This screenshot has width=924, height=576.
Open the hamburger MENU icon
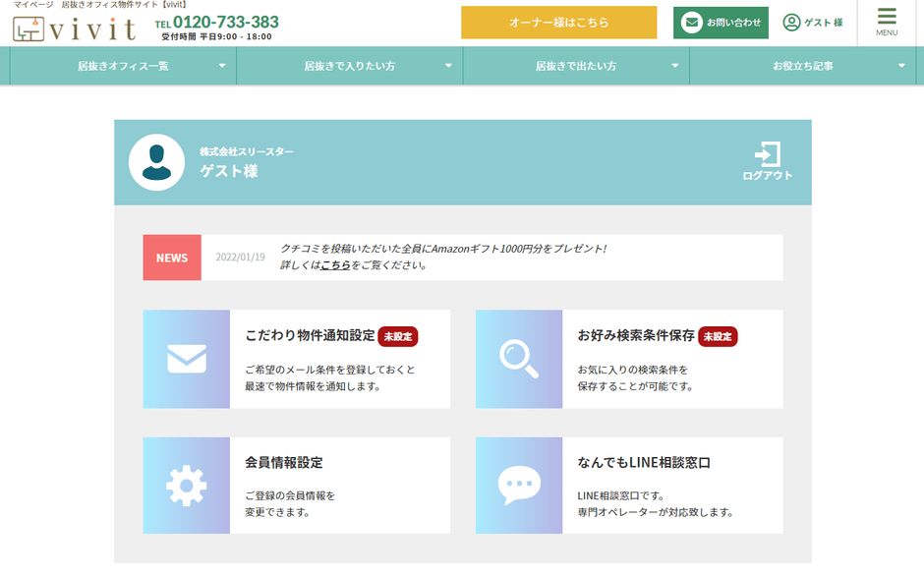coord(887,22)
